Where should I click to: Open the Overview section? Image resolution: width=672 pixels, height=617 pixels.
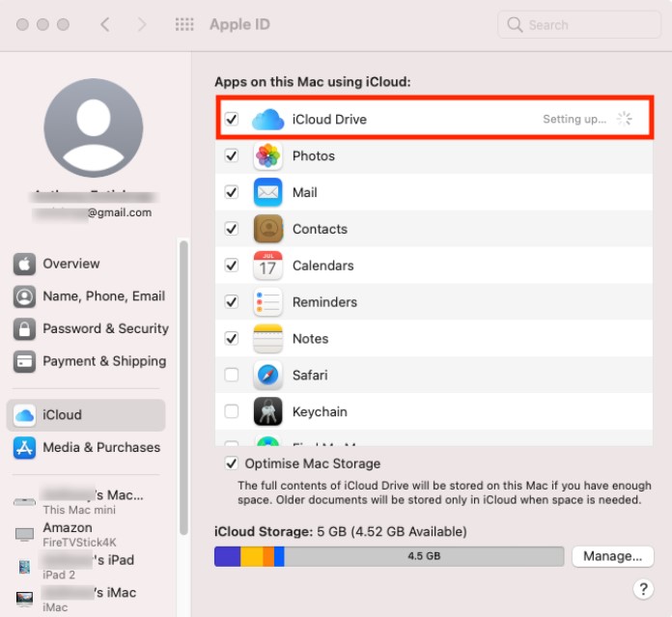coord(86,264)
